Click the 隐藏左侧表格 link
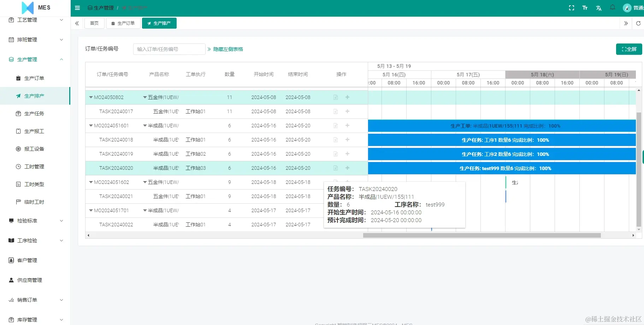Viewport: 644px width, 325px height. point(227,49)
